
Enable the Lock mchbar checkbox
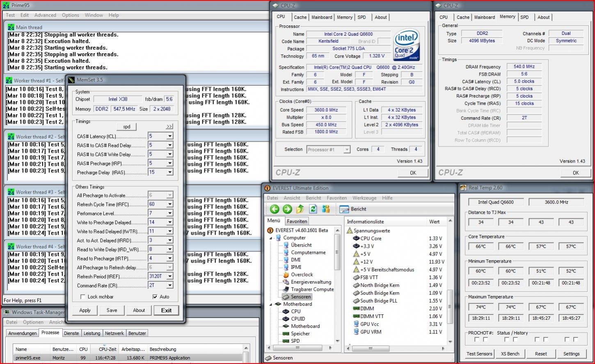[x=83, y=297]
